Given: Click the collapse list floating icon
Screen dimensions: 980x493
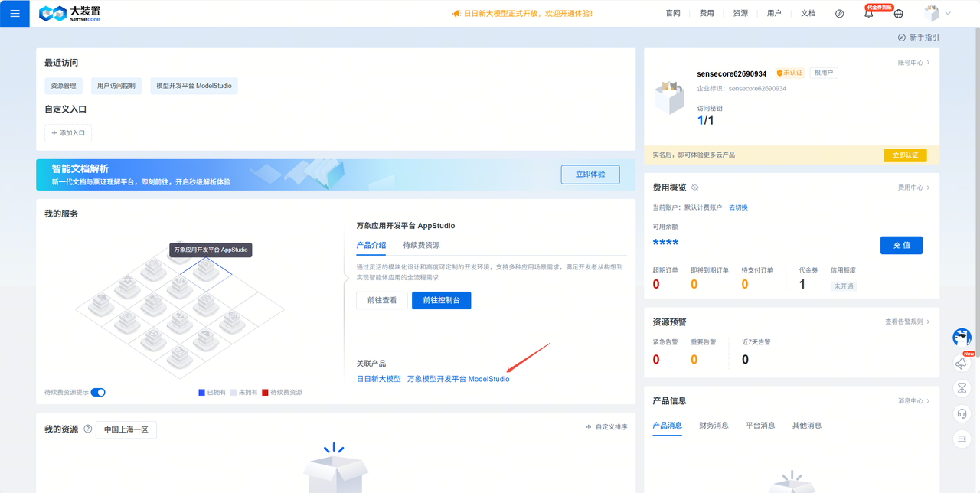Looking at the screenshot, I should click(x=962, y=439).
